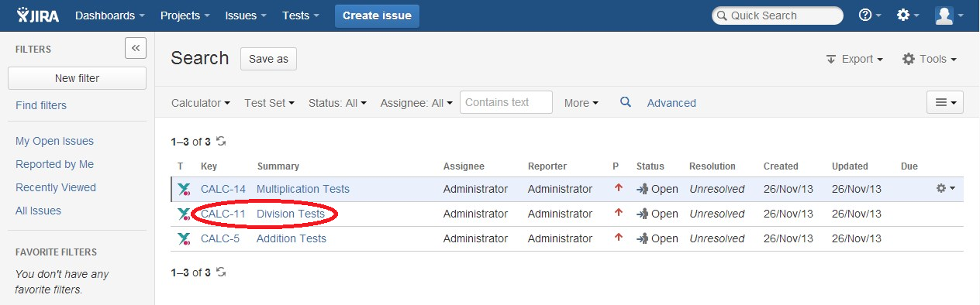Sort by the Assignee column header
Image resolution: width=980 pixels, height=305 pixels.
(x=464, y=166)
